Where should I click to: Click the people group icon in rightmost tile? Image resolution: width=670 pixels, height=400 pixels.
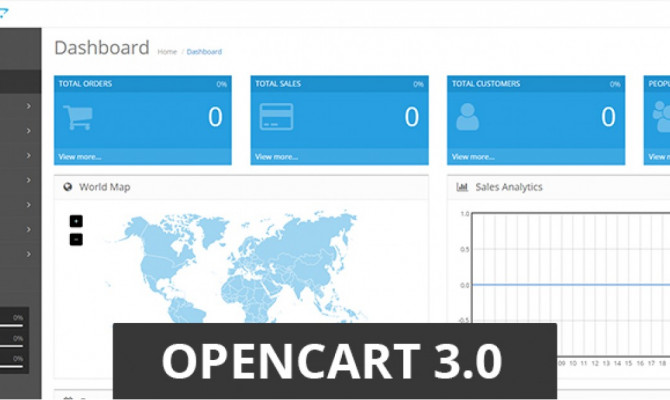(x=661, y=118)
